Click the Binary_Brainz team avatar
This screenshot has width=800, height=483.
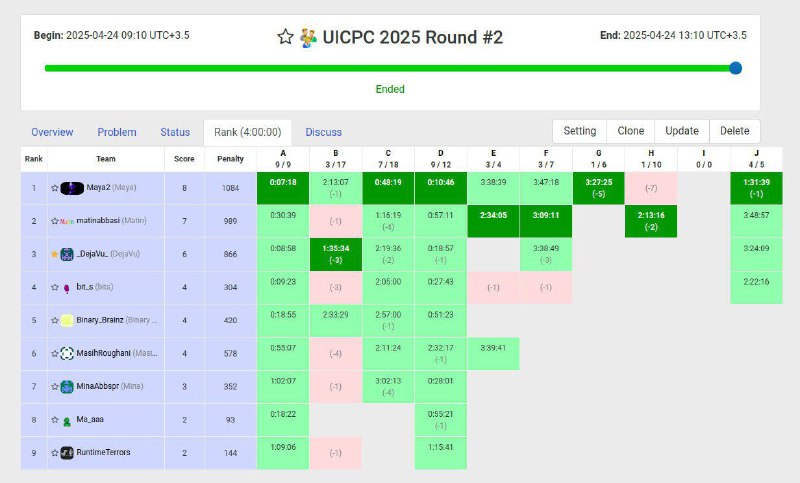pos(67,320)
